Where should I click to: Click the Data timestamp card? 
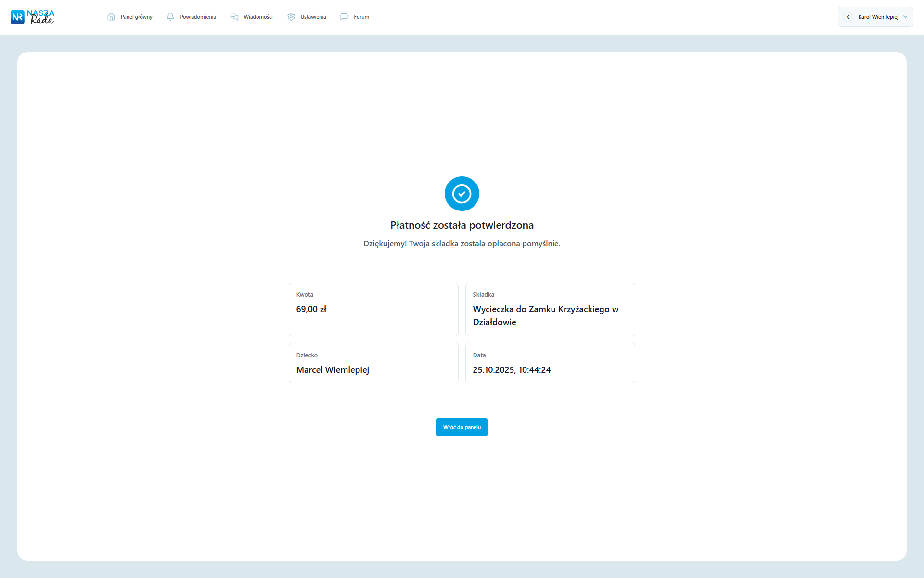pyautogui.click(x=550, y=363)
